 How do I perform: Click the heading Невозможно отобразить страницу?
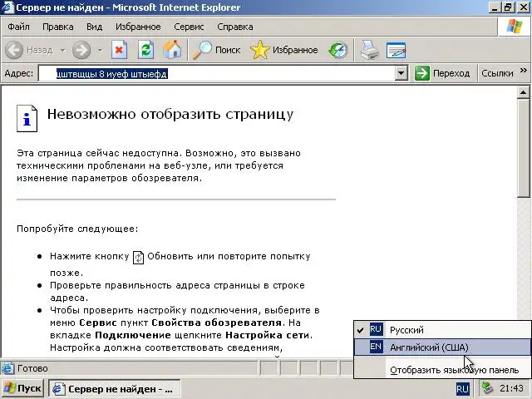coord(170,115)
